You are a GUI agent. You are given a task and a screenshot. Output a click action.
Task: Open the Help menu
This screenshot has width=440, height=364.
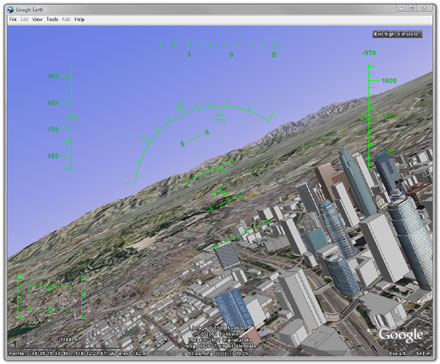tap(79, 19)
